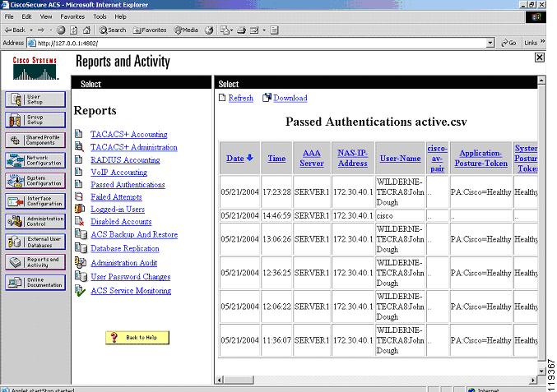Open Disabled Accounts report

121,221
